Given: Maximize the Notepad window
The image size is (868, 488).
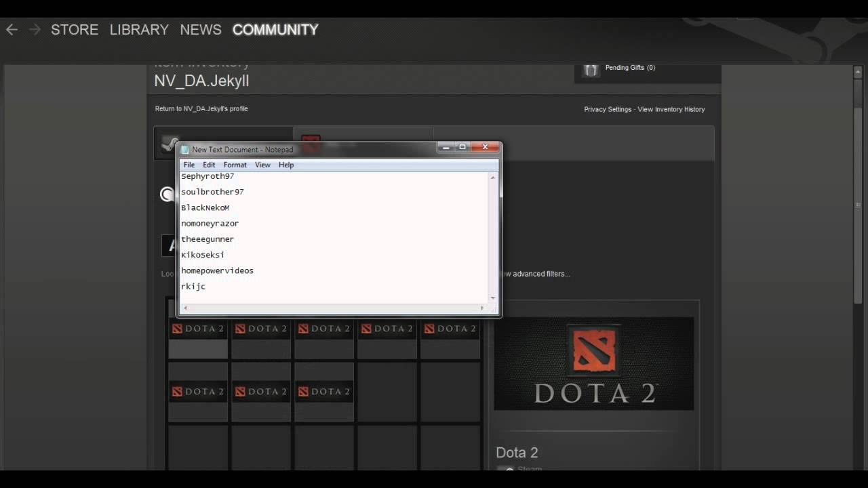Looking at the screenshot, I should click(462, 147).
